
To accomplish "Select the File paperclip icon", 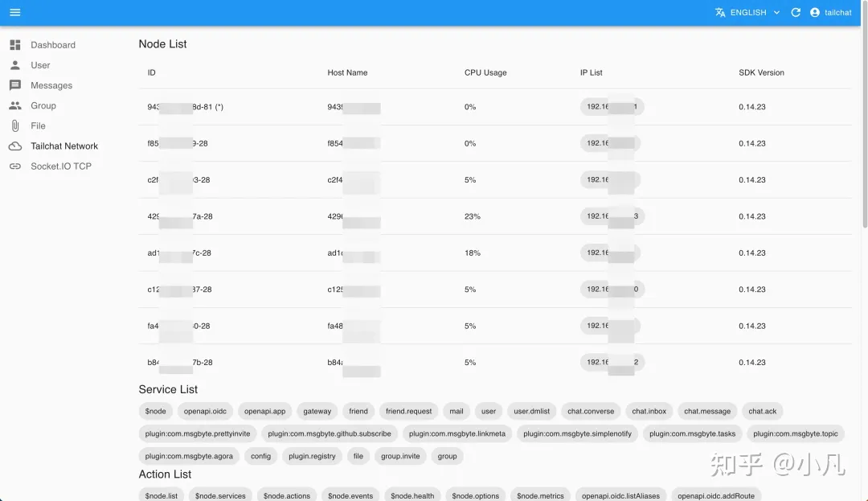I will pos(14,125).
